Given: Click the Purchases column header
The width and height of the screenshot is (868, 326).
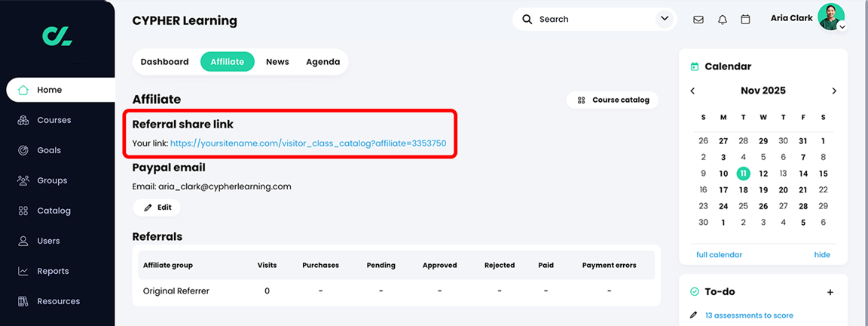Looking at the screenshot, I should [x=320, y=265].
